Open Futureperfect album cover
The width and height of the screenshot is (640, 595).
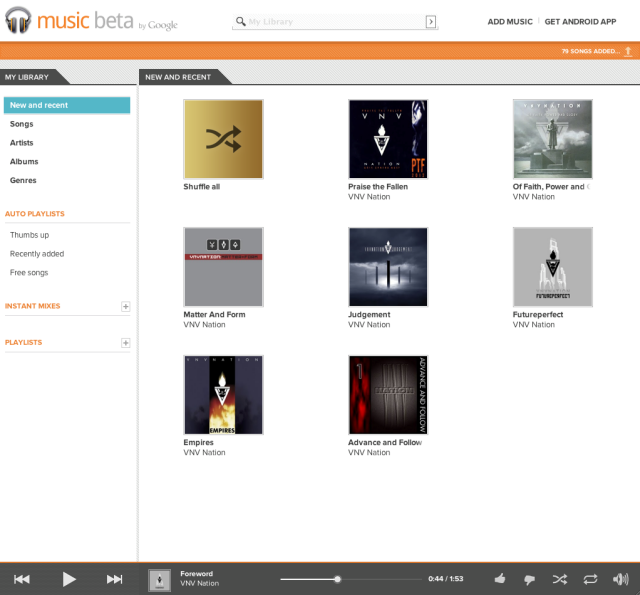coord(553,267)
